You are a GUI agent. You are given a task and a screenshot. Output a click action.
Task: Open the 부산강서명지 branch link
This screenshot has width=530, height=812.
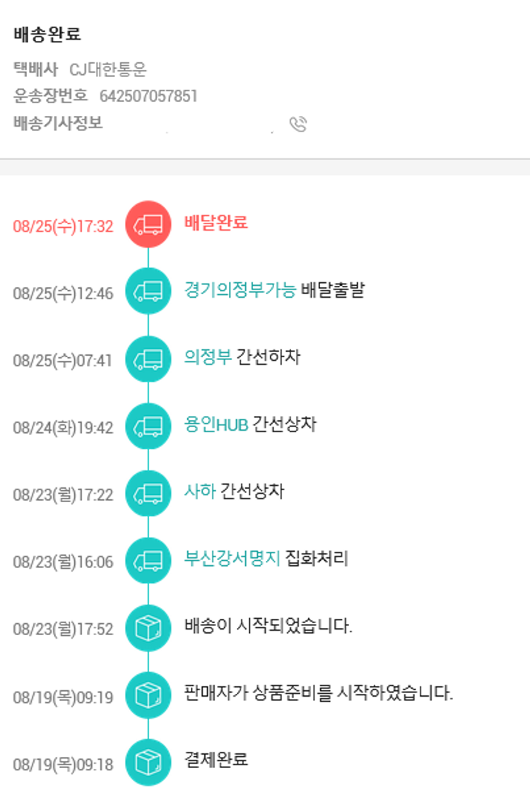pos(232,559)
